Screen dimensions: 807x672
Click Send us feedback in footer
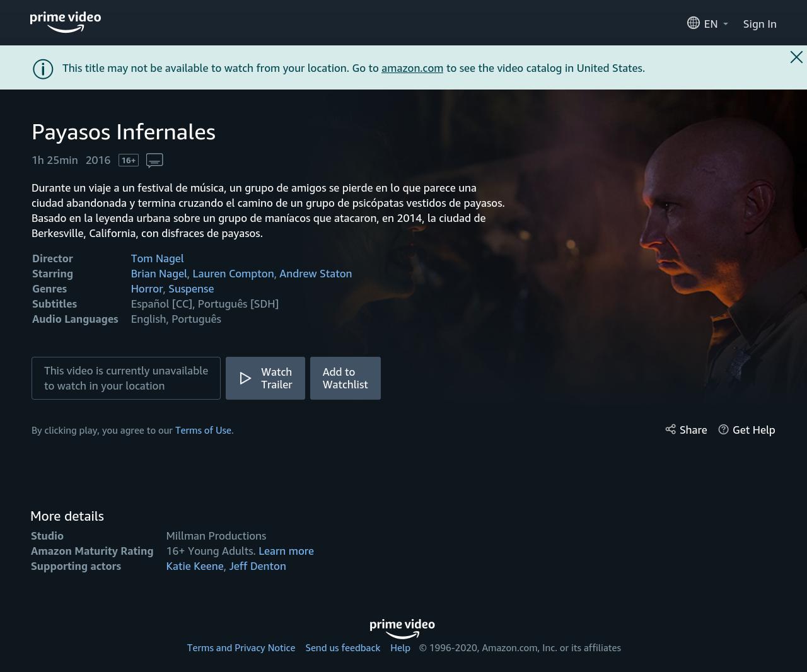coord(342,648)
